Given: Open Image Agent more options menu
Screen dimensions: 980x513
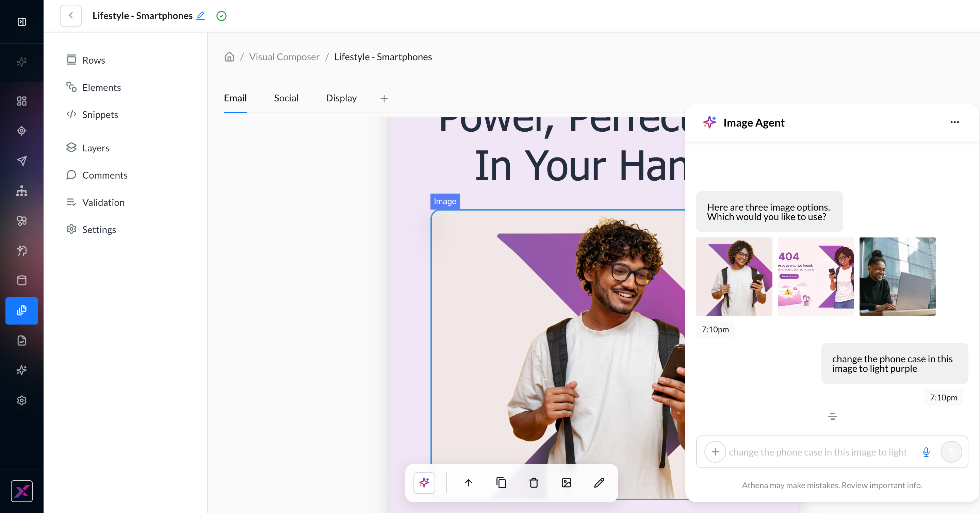Looking at the screenshot, I should (954, 122).
